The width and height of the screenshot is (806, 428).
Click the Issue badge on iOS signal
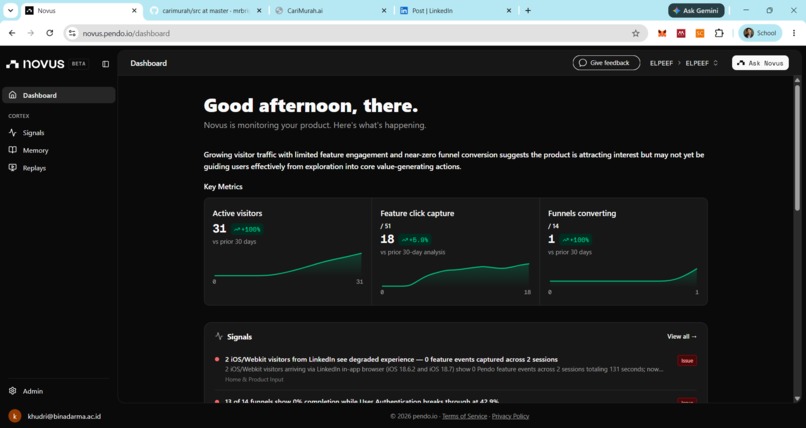click(x=687, y=361)
